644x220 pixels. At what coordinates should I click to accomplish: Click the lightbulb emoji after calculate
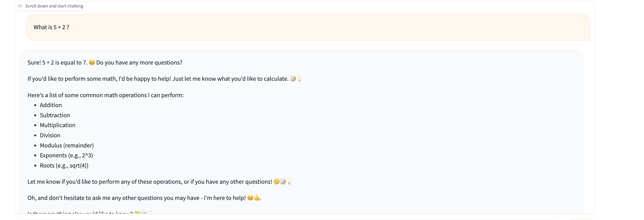tap(300, 78)
